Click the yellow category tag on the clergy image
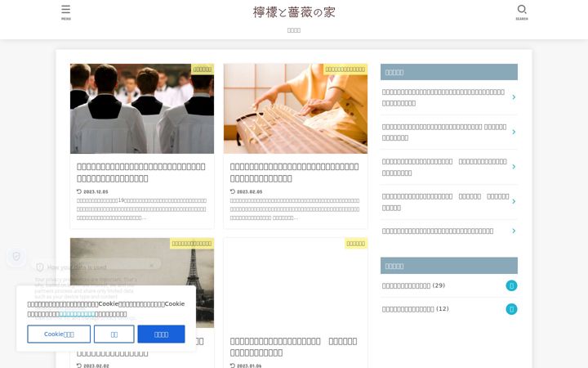Screen dimensions: 588x368 [203, 69]
